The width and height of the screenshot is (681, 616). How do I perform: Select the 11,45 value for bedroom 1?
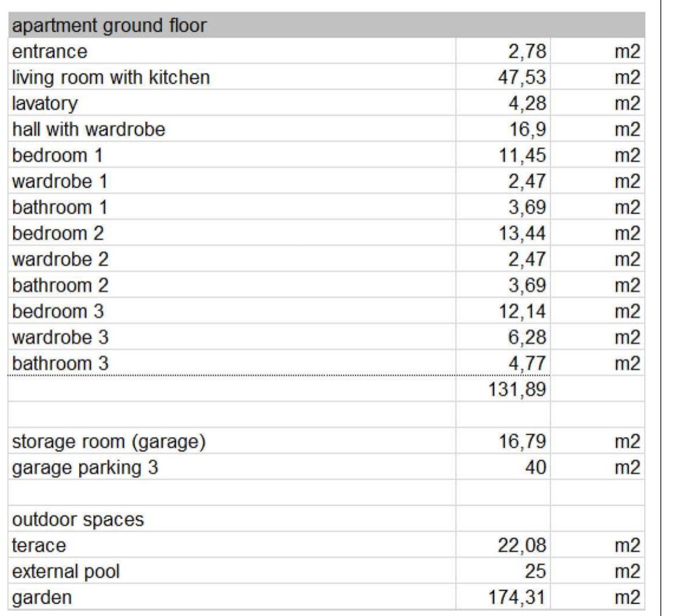[x=522, y=155]
